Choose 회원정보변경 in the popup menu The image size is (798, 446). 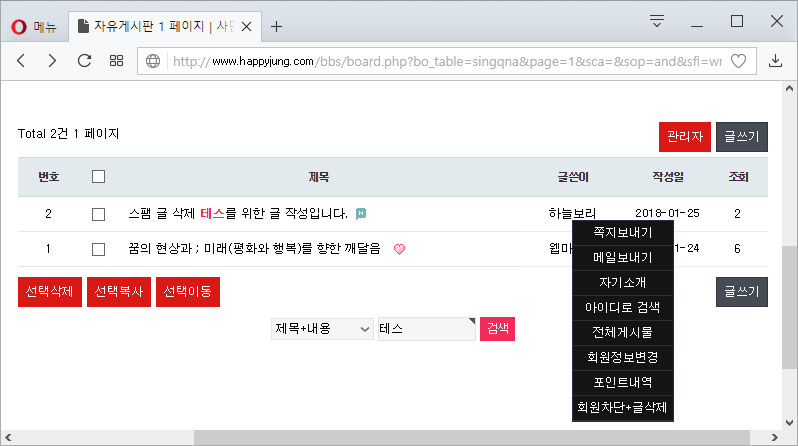[622, 356]
